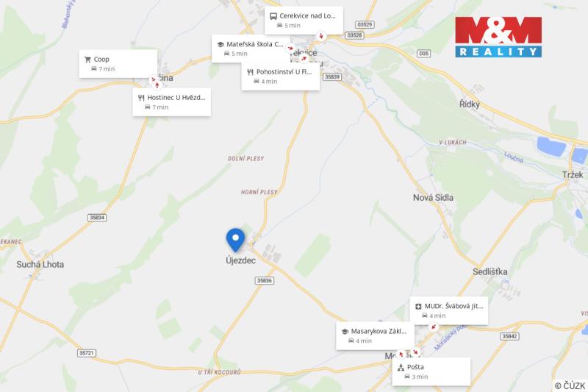Image resolution: width=588 pixels, height=392 pixels.
Task: Select the Masarykova Zákl... school card
Action: pyautogui.click(x=375, y=335)
